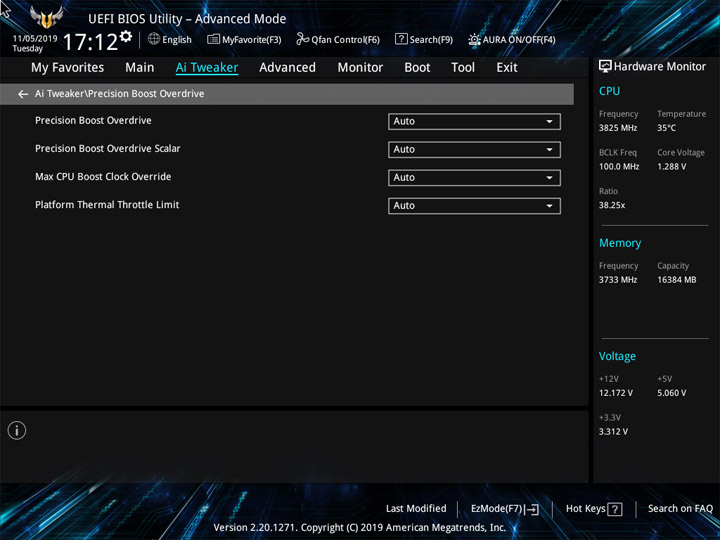
Task: Switch to the Main tab
Action: click(x=140, y=68)
